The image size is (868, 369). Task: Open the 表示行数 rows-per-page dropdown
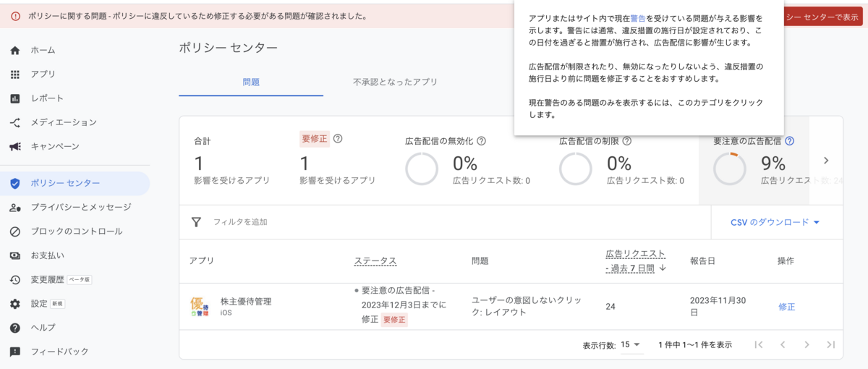(631, 344)
